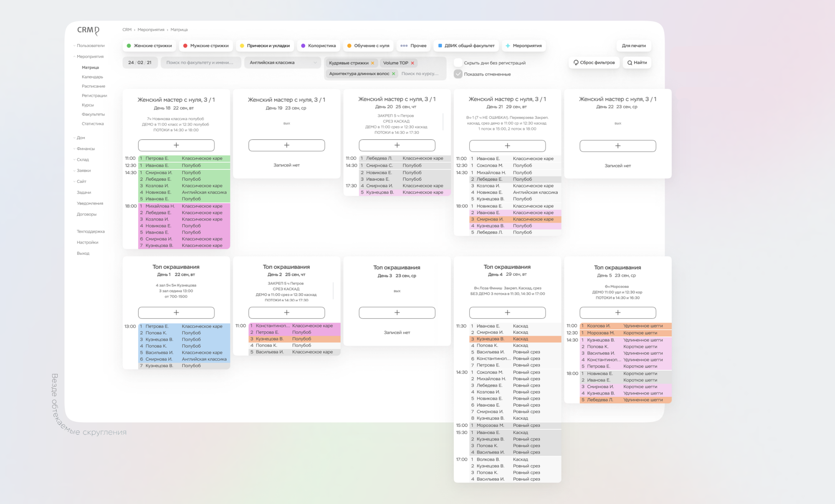The image size is (835, 504).
Task: Click the CRM logo
Action: [x=88, y=30]
